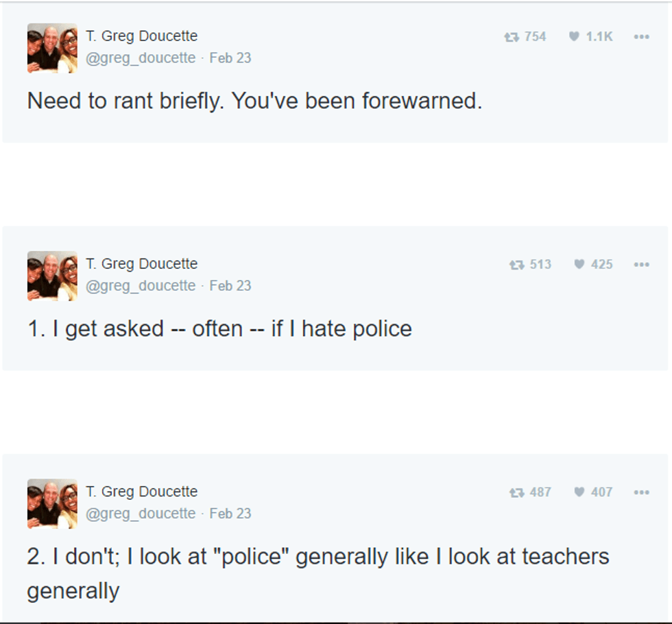Viewport: 672px width, 624px height.
Task: Retweet the 'Need to rant briefly' tweet
Action: point(512,37)
